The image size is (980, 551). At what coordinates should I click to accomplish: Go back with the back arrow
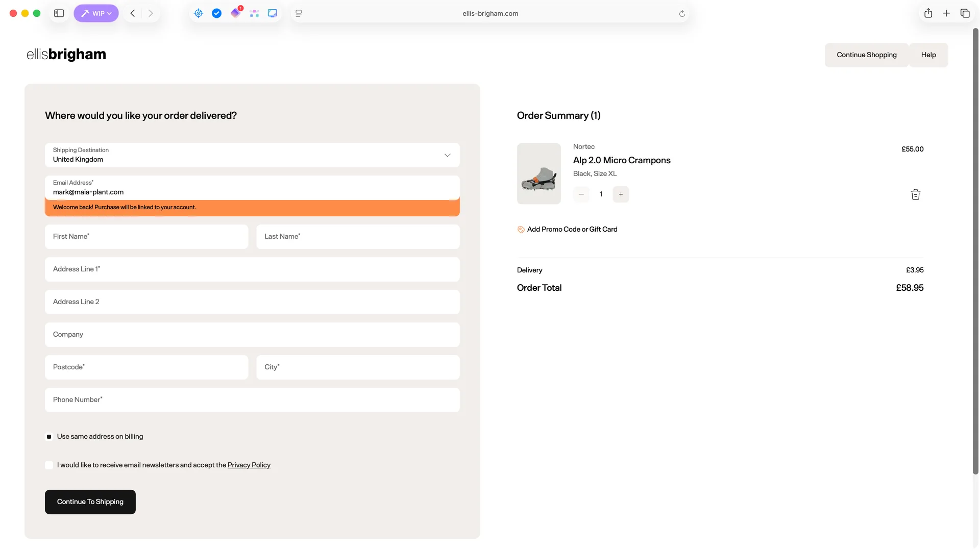(133, 13)
